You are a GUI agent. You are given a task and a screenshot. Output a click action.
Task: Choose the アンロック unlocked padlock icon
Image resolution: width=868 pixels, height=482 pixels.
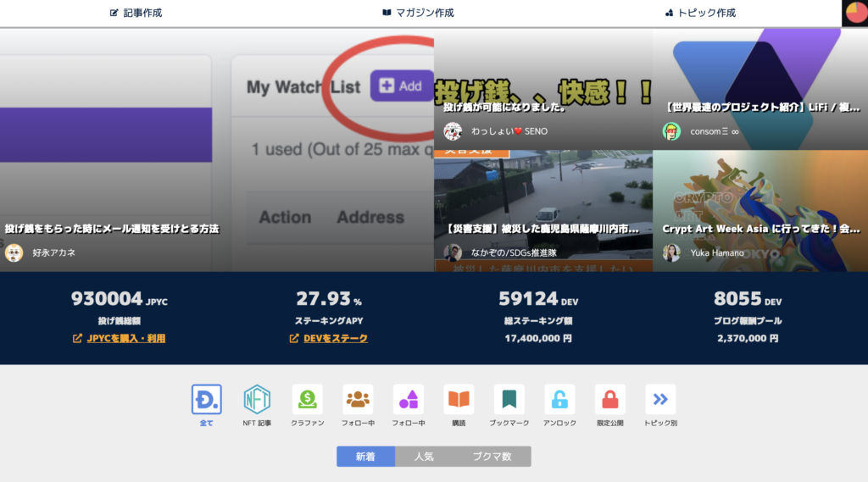(559, 399)
